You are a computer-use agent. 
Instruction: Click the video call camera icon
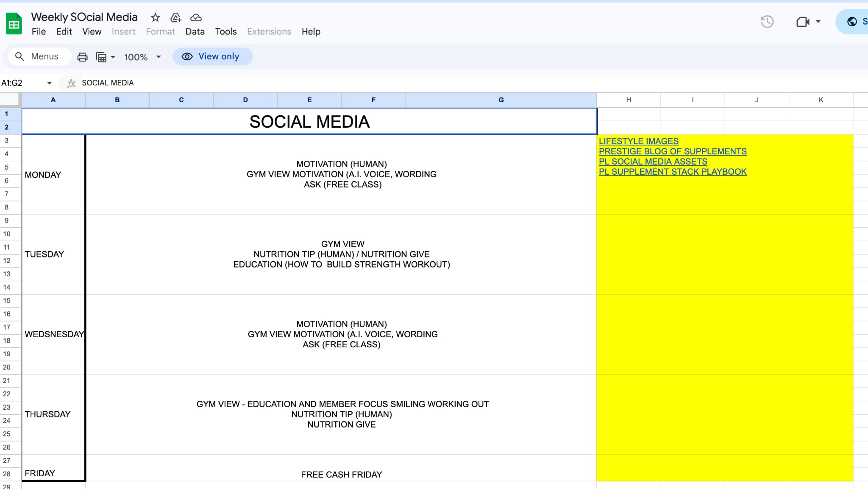(803, 22)
